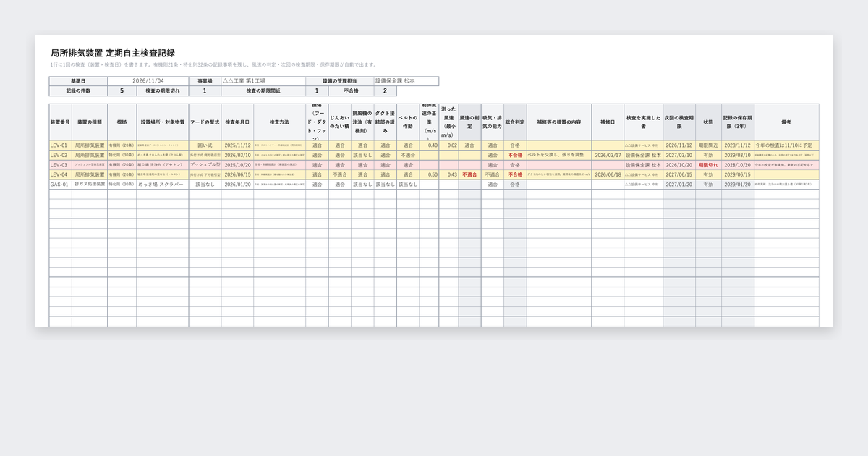The height and width of the screenshot is (456, 868).
Task: Click the 事業場 value △△工業 第1工場
Action: [x=263, y=81]
